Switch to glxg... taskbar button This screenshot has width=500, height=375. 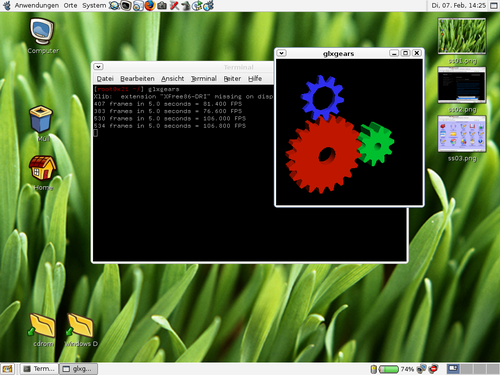(x=78, y=369)
